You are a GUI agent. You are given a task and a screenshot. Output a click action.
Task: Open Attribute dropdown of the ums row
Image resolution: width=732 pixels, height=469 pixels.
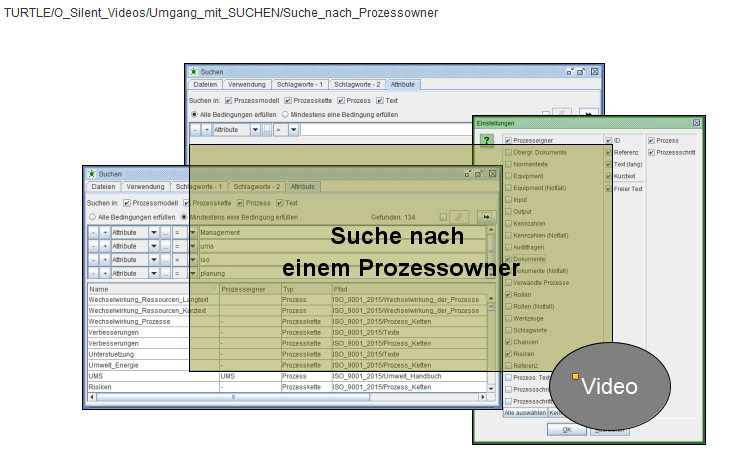(x=154, y=246)
